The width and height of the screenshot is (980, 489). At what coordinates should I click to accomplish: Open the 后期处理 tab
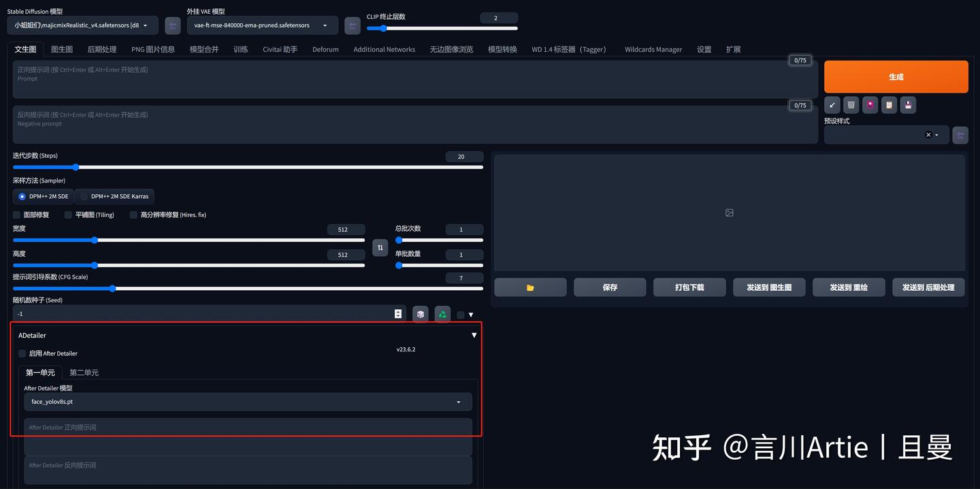pyautogui.click(x=102, y=49)
